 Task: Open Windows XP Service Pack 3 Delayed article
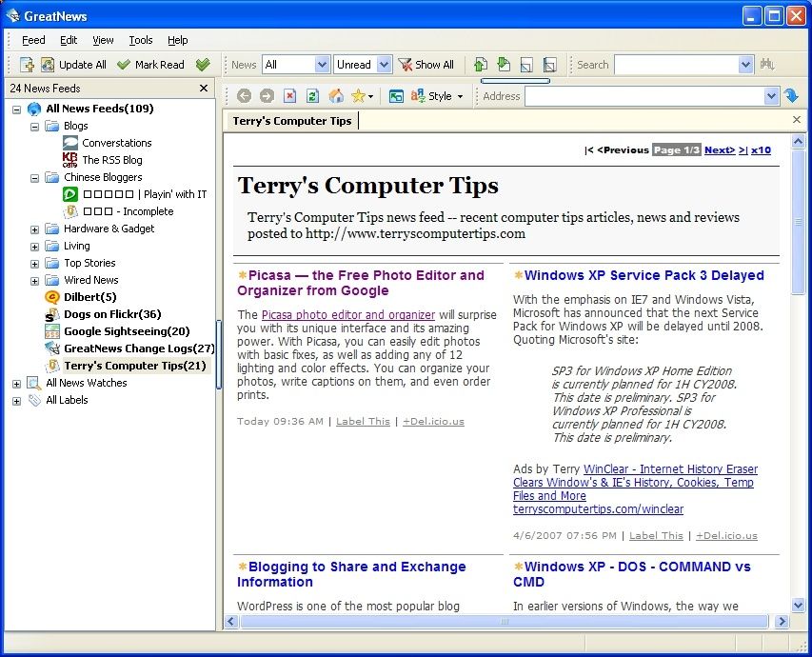pyautogui.click(x=644, y=275)
